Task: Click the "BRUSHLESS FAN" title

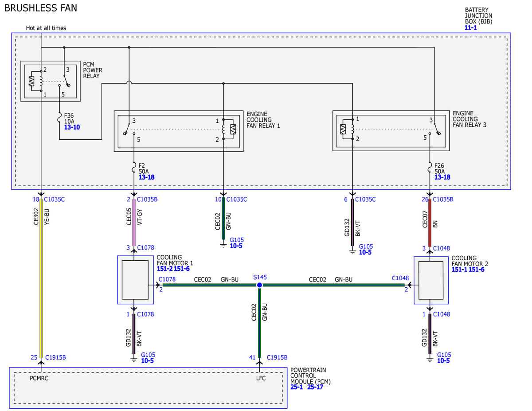Action: click(x=40, y=8)
